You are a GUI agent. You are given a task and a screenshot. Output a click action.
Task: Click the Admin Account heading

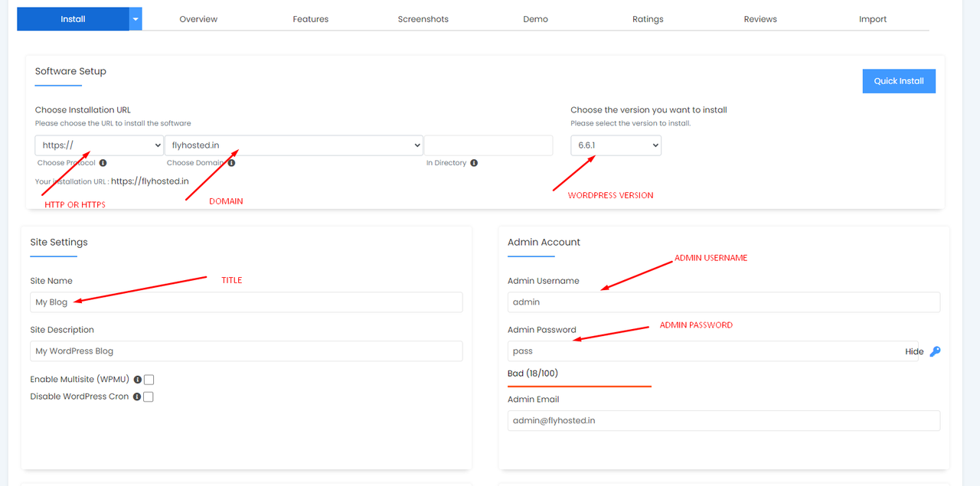544,242
